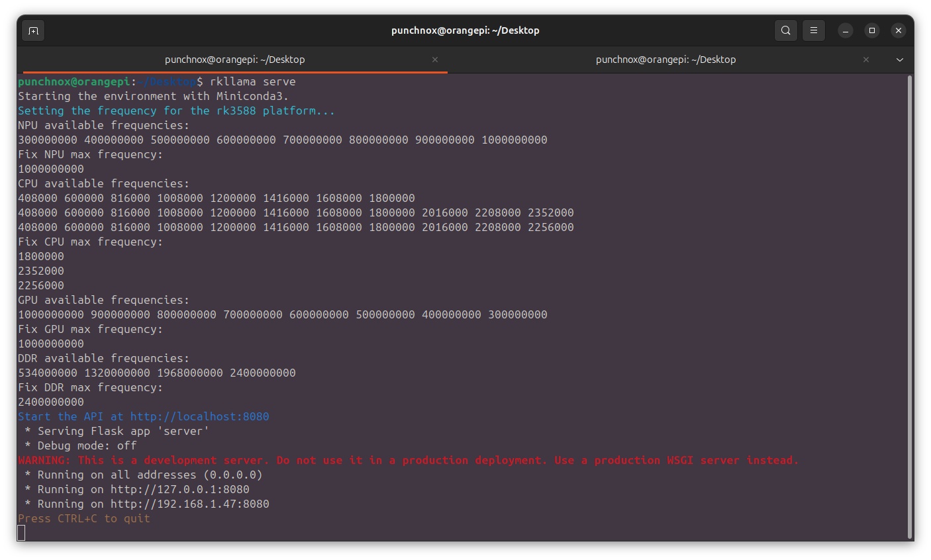Click 'Setting the frequency for the rk3588 platform...'
Image resolution: width=931 pixels, height=560 pixels.
[x=177, y=111]
